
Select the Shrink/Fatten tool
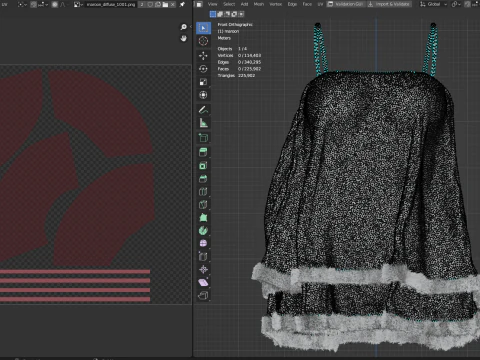coord(203,269)
